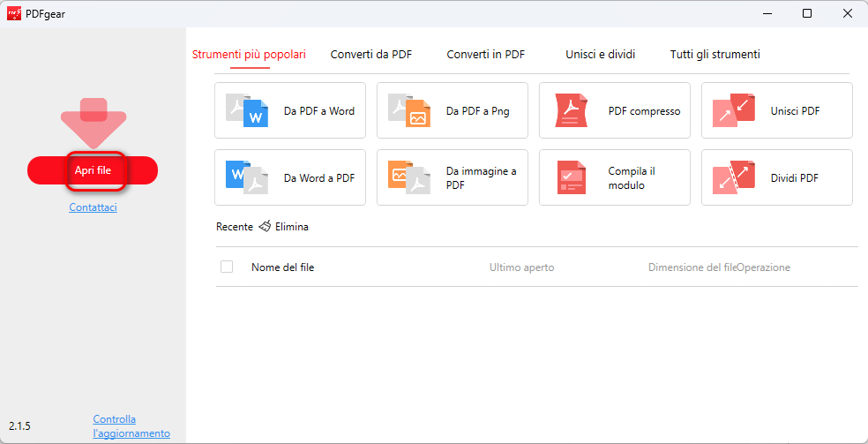
Task: Click the Da PDF a Word icon
Action: click(x=247, y=111)
